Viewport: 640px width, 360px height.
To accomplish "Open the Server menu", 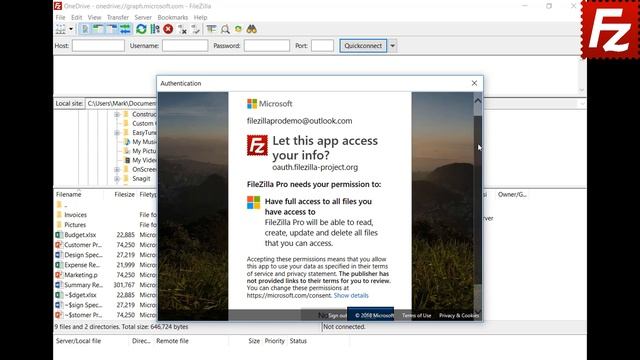I will click(x=143, y=18).
